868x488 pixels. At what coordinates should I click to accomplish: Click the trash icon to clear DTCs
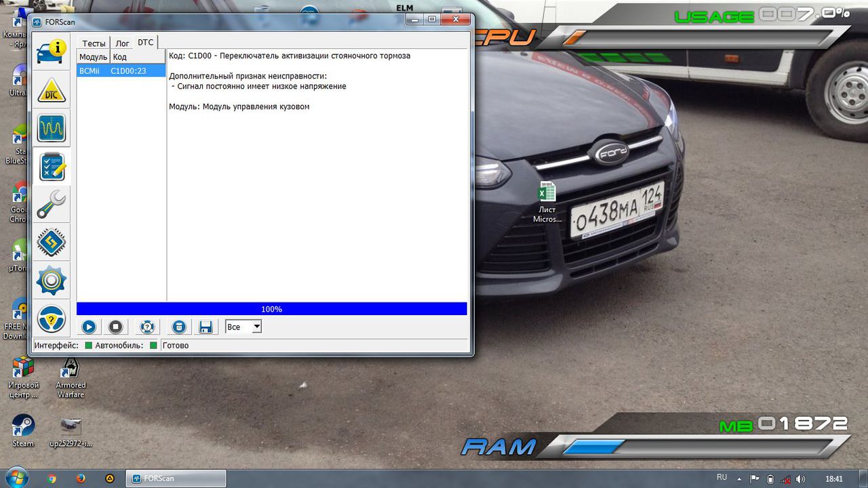click(x=178, y=327)
